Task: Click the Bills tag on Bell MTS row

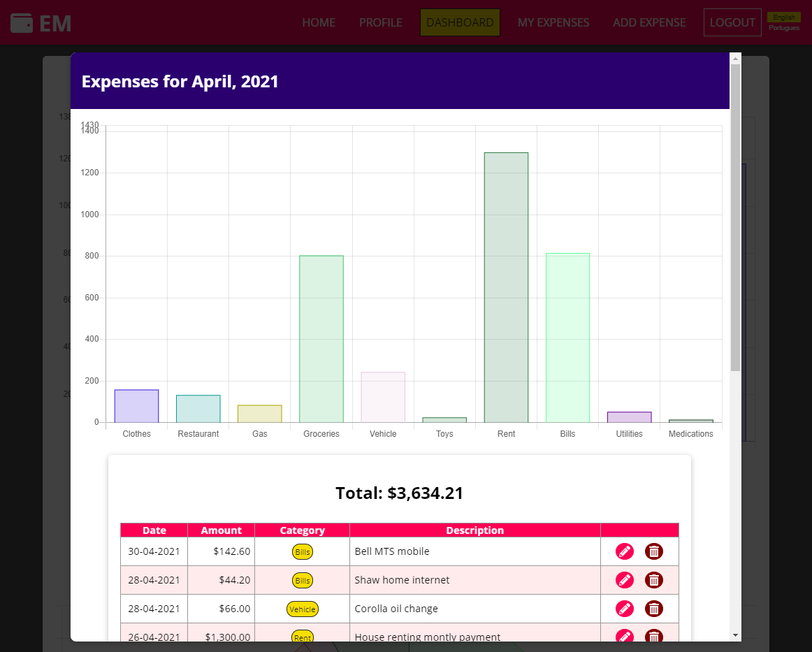Action: [303, 551]
